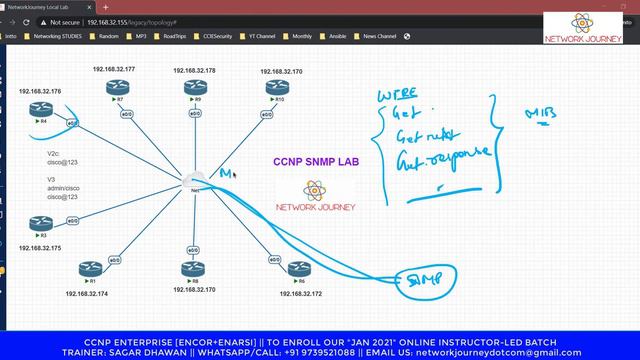Click the e0/0 interface label near R3

(72, 221)
